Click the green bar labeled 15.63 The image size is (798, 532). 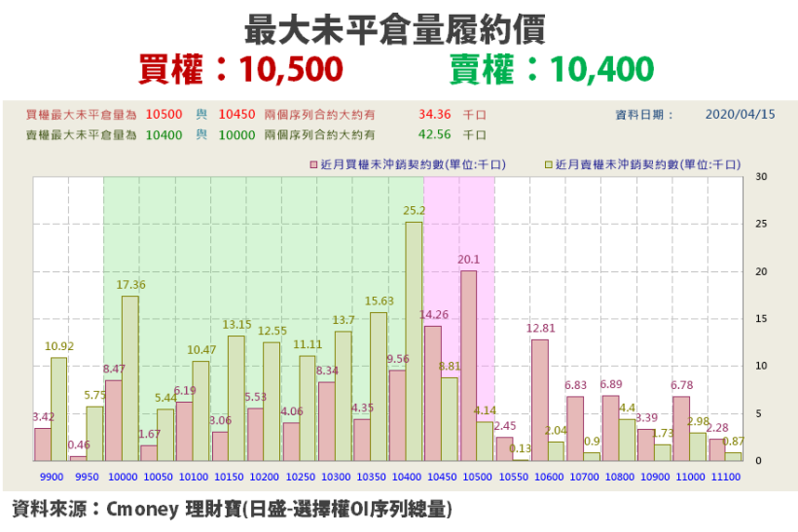[379, 386]
